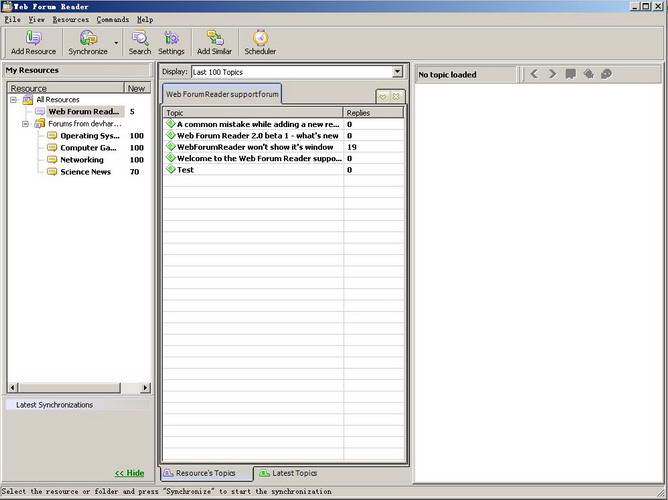Image resolution: width=668 pixels, height=500 pixels.
Task: Click the Science News forum icon
Action: [x=52, y=171]
